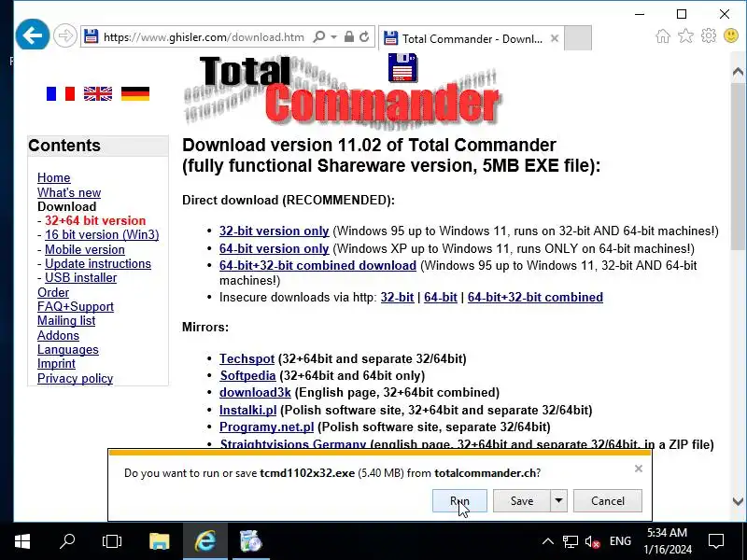Click insecure http 32-bit download link
This screenshot has width=747, height=560.
[398, 297]
